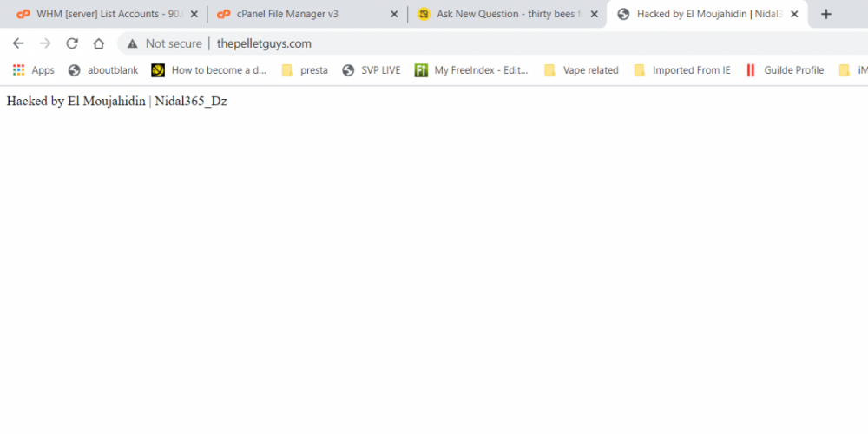Screen dimensions: 868x434
Task: Expand the Imported From IE folder
Action: (682, 70)
